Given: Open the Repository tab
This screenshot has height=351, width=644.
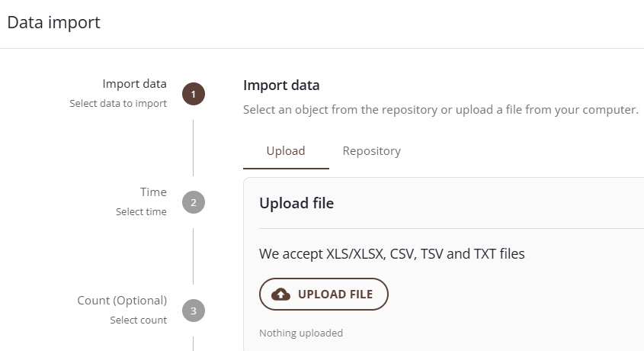Looking at the screenshot, I should click(x=371, y=151).
